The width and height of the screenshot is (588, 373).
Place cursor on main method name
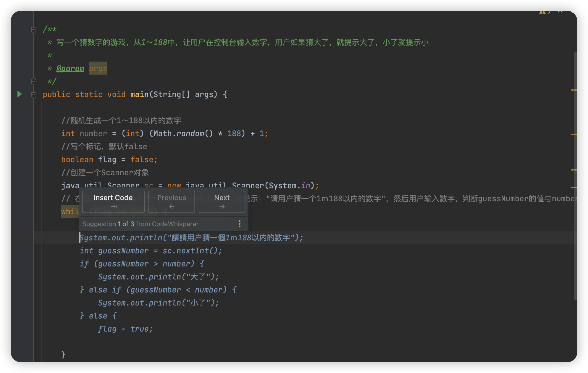[139, 94]
